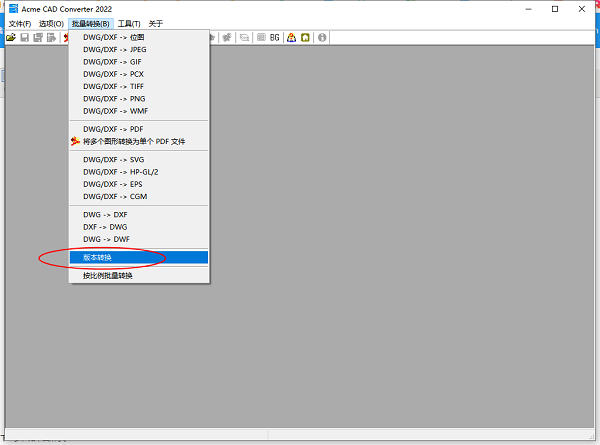Choose DWG/DXF -> GIF conversion
This screenshot has height=445, width=600.
click(x=139, y=62)
